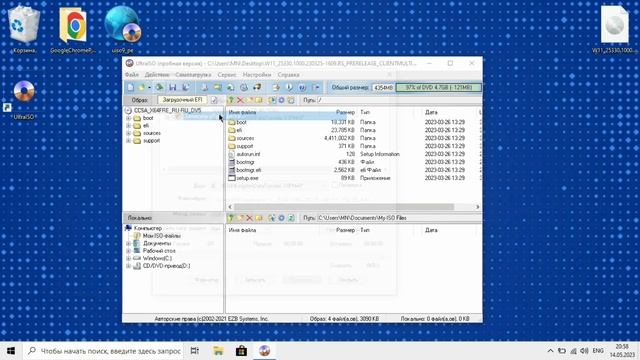Screen dimensions: 640x360
Task: Sort image file list by Размер column
Action: point(345,112)
